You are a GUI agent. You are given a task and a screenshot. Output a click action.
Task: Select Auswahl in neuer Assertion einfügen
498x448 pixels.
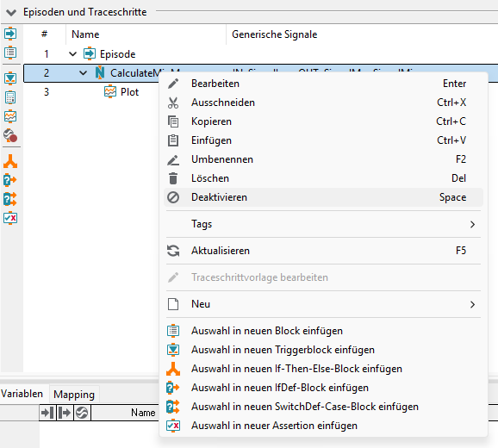tap(323, 426)
